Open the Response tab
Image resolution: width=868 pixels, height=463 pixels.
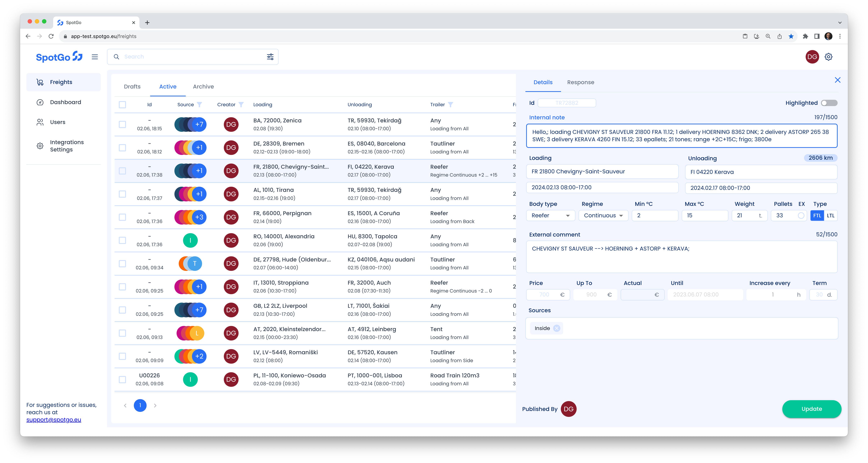[580, 82]
